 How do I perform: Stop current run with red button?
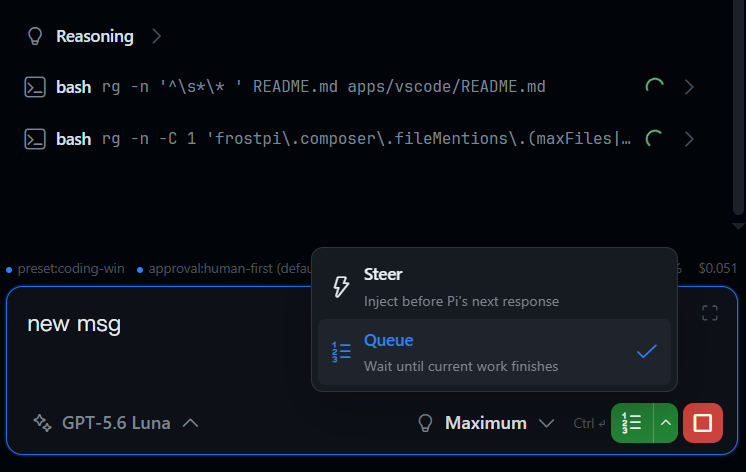click(x=703, y=423)
